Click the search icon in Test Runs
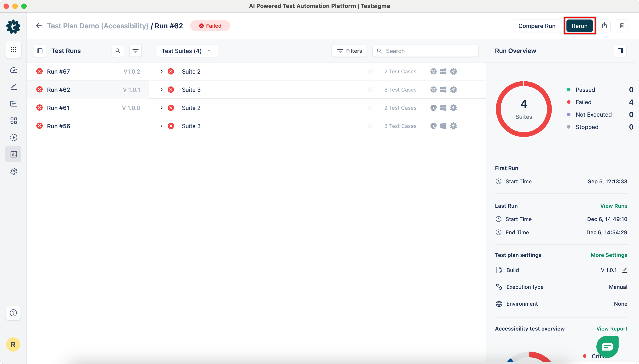 (118, 51)
